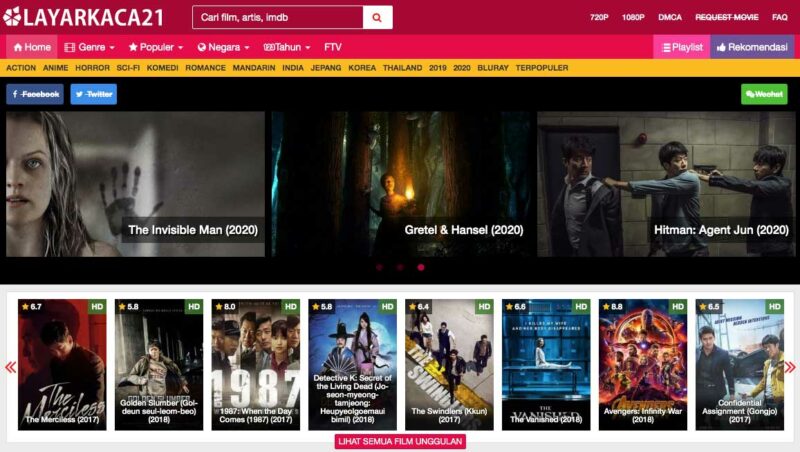Click the Twitter share button
Viewport: 800px width, 452px height.
coord(93,94)
